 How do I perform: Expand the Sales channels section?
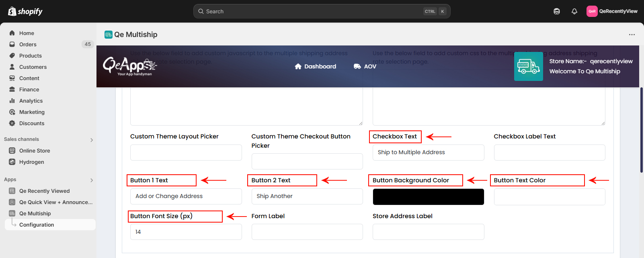pos(92,140)
